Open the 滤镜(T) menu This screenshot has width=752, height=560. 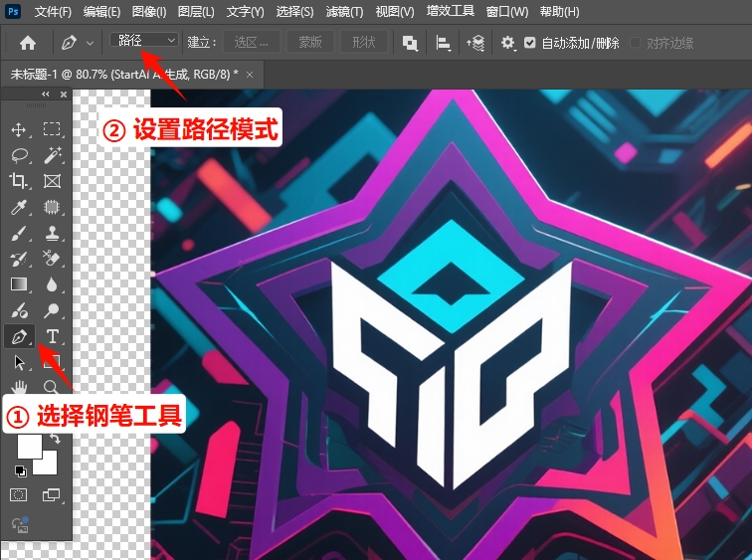344,12
